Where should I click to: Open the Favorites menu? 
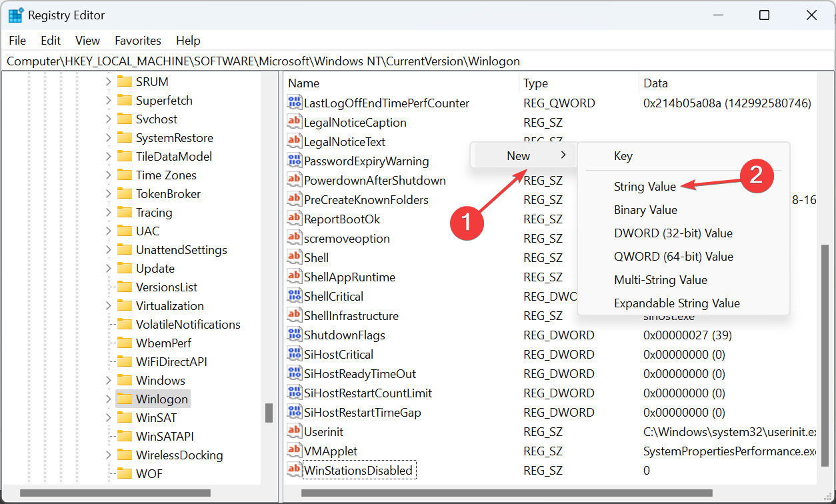[138, 41]
